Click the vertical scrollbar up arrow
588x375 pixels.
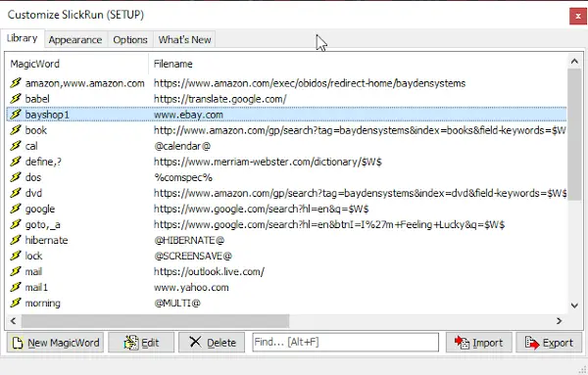pos(574,62)
